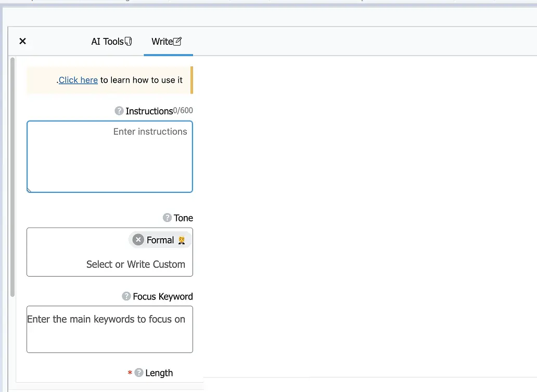Click the Formal tone chip label
The image size is (537, 392).
[160, 240]
